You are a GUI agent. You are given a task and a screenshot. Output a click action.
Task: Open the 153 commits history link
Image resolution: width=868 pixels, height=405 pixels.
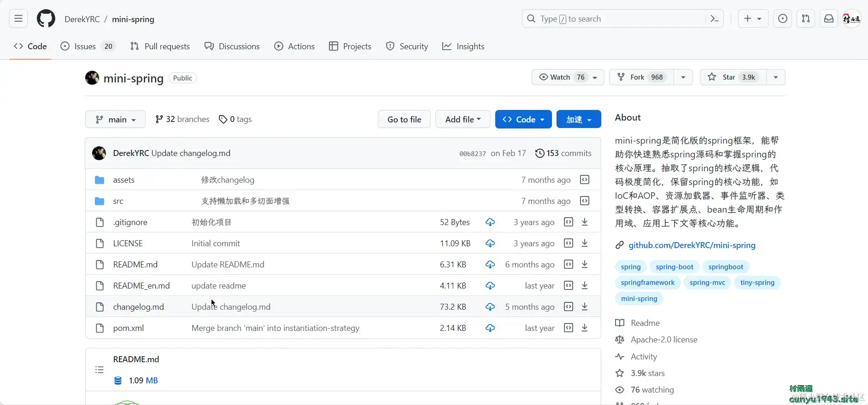(x=563, y=153)
